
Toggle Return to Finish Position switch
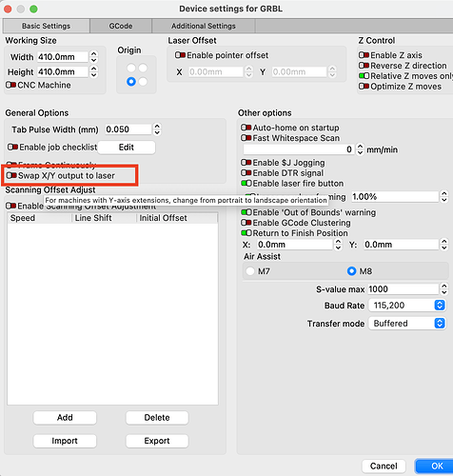point(246,233)
